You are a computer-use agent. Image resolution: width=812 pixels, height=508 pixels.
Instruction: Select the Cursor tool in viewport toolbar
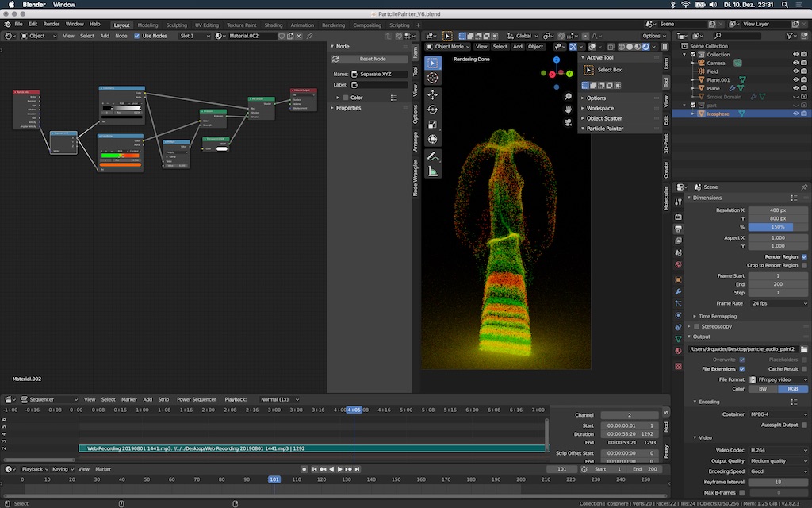pyautogui.click(x=432, y=78)
